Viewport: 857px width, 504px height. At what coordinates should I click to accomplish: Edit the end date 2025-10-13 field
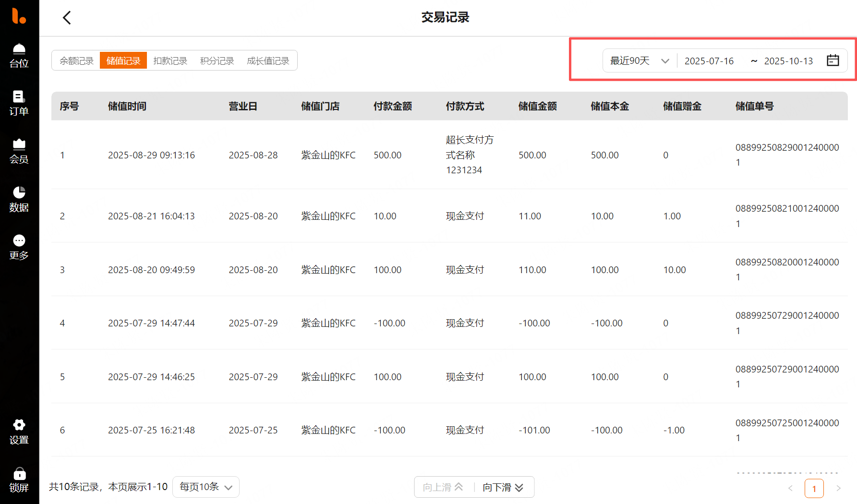pyautogui.click(x=788, y=61)
